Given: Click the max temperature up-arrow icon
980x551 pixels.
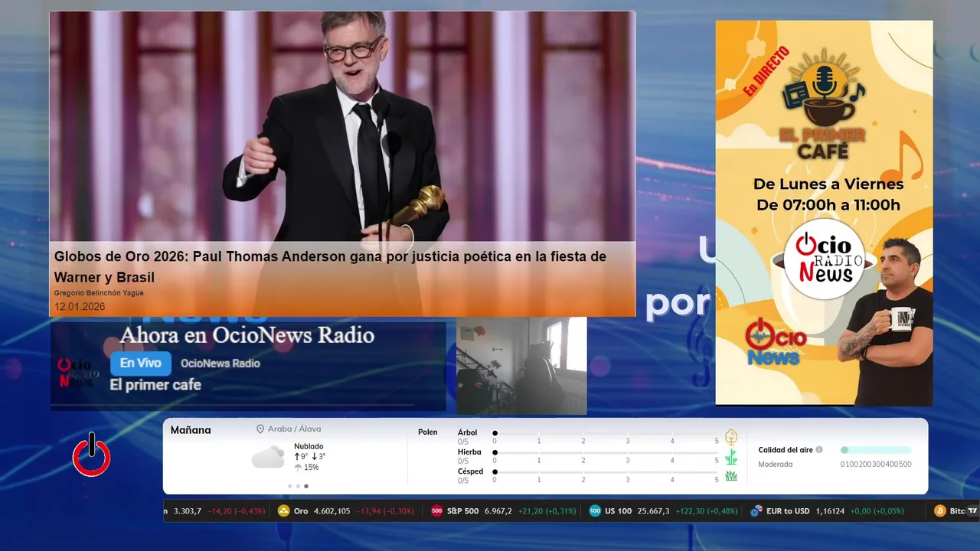Looking at the screenshot, I should click(x=297, y=457).
